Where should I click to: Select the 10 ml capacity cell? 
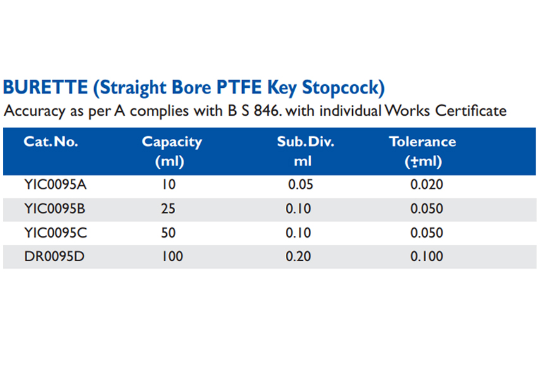pos(168,185)
